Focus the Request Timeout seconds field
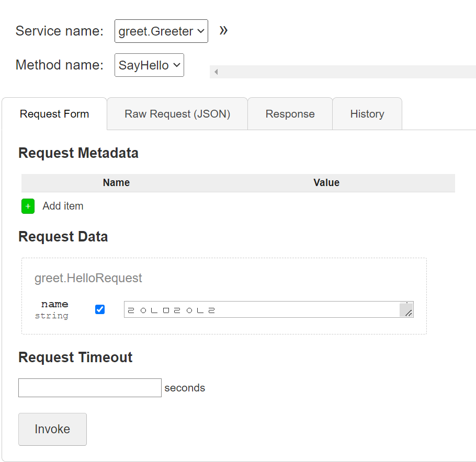This screenshot has height=462, width=476. [x=90, y=388]
